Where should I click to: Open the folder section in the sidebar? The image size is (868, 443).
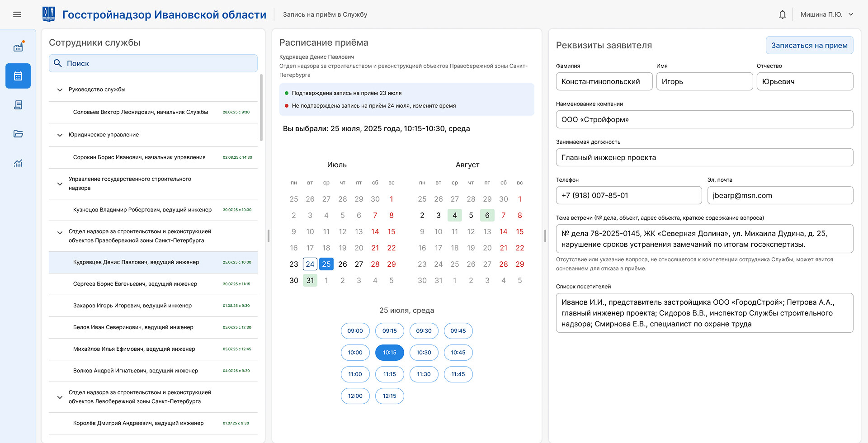(18, 134)
